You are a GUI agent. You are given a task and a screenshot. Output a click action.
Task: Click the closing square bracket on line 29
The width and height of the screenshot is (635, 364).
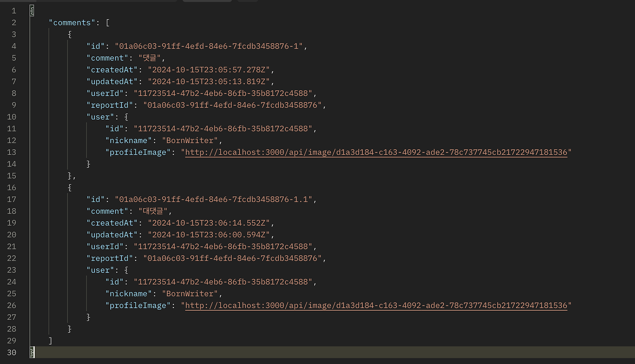click(50, 341)
